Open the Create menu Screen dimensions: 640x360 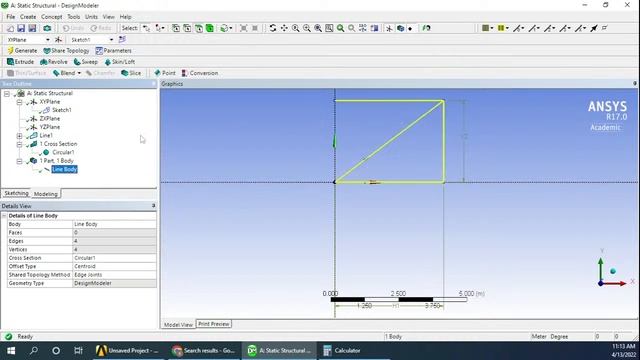click(28, 17)
